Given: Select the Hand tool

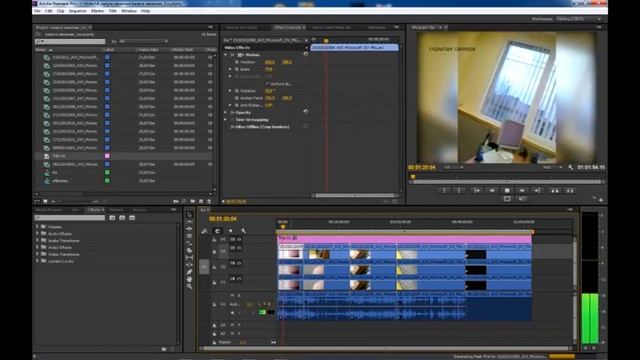Looking at the screenshot, I should click(x=189, y=279).
